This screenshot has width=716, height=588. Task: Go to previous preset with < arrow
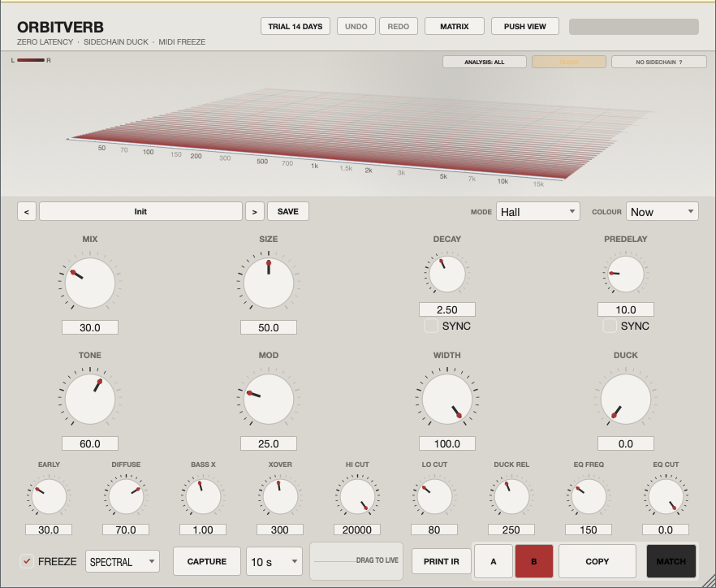[27, 211]
